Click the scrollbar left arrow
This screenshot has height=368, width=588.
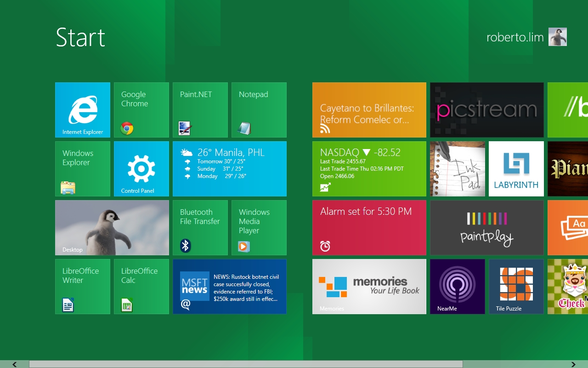[15, 364]
